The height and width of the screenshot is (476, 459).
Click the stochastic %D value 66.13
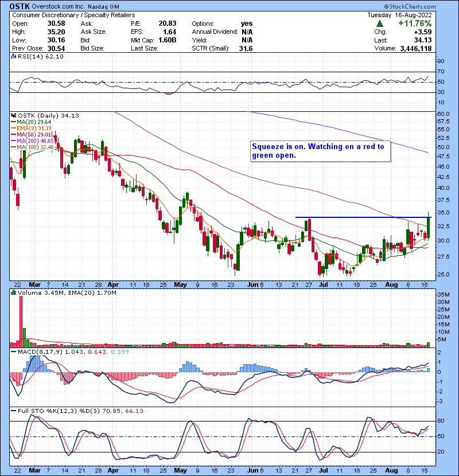pyautogui.click(x=134, y=411)
